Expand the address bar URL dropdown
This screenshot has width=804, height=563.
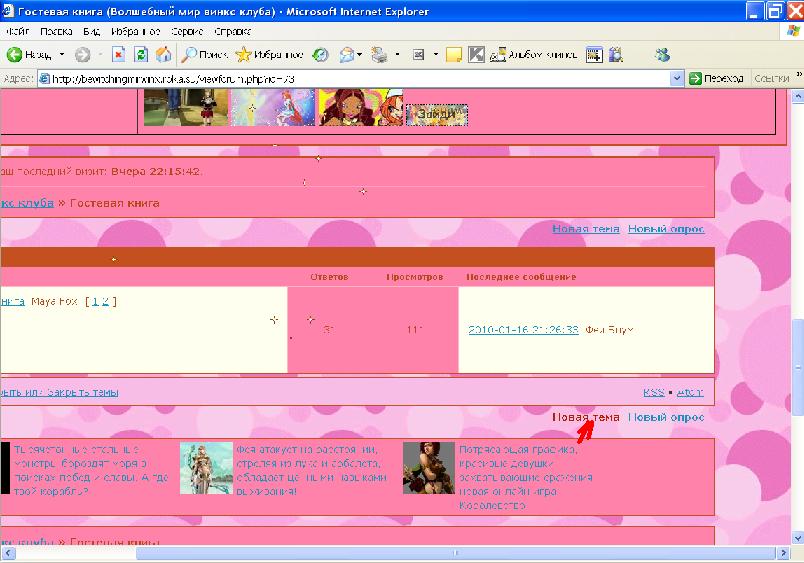pyautogui.click(x=677, y=78)
